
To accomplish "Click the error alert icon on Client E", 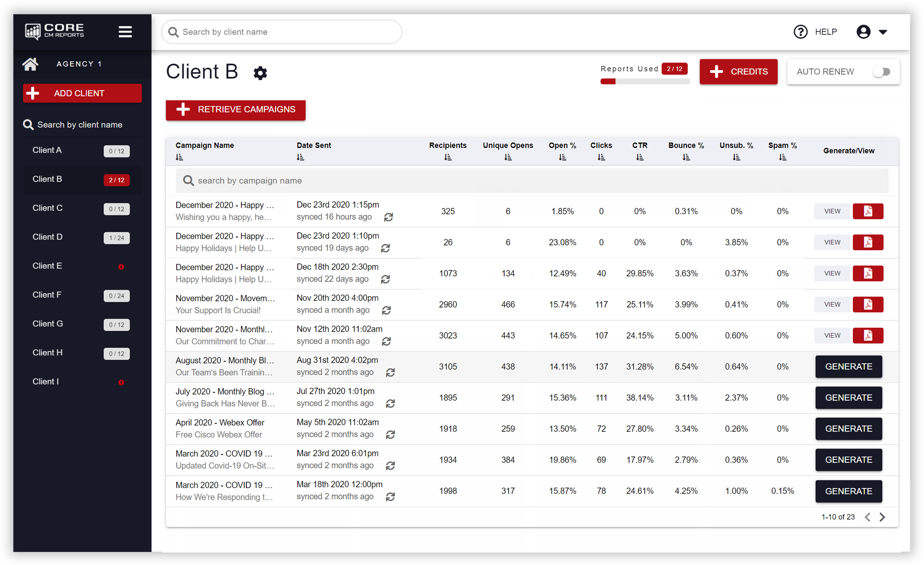I will tap(122, 266).
